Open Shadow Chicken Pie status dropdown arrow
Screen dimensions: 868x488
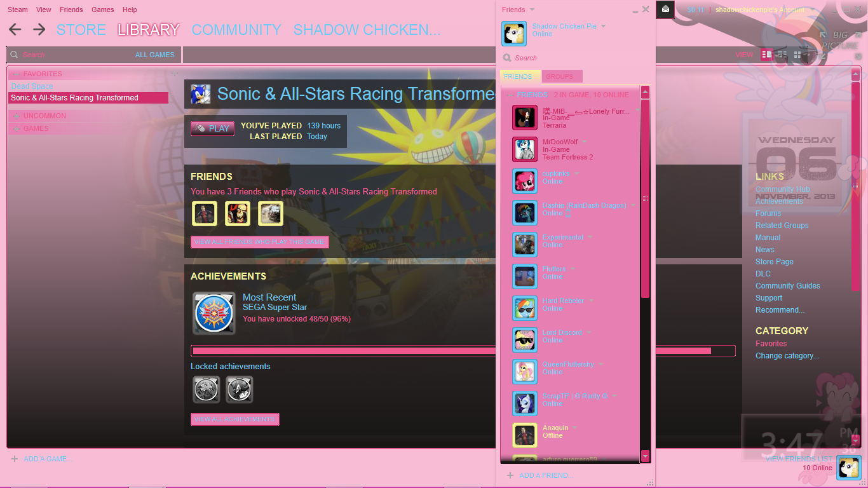(603, 26)
